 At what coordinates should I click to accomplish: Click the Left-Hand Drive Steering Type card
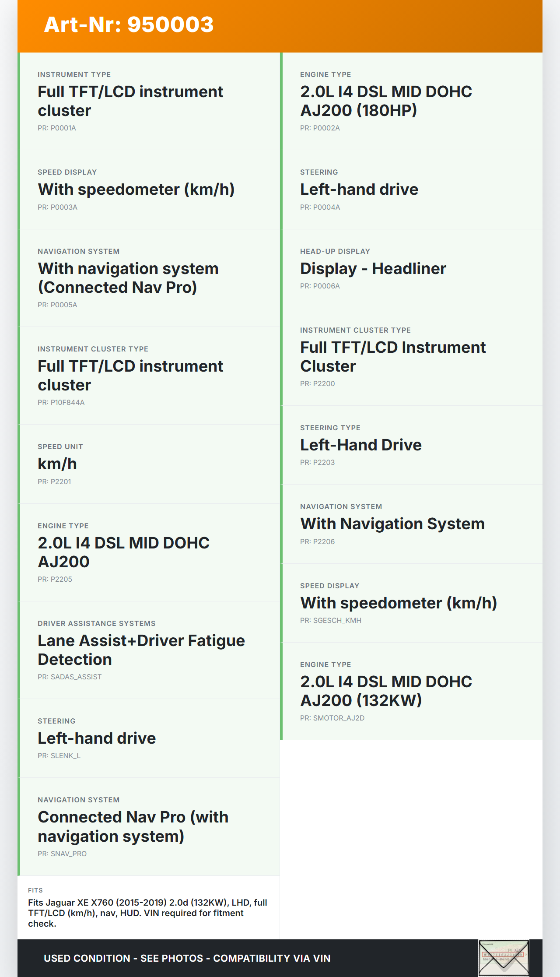pos(411,445)
